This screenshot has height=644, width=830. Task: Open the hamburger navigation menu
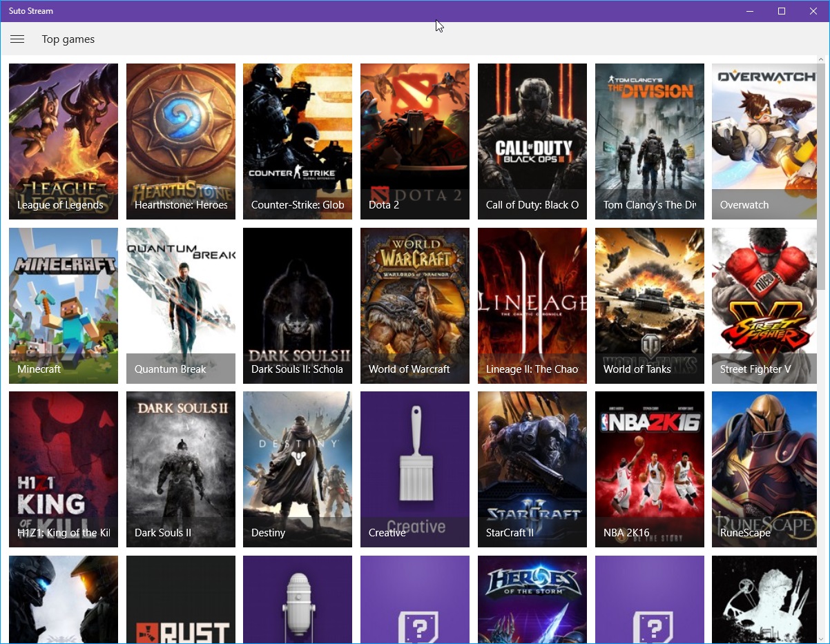click(x=17, y=39)
